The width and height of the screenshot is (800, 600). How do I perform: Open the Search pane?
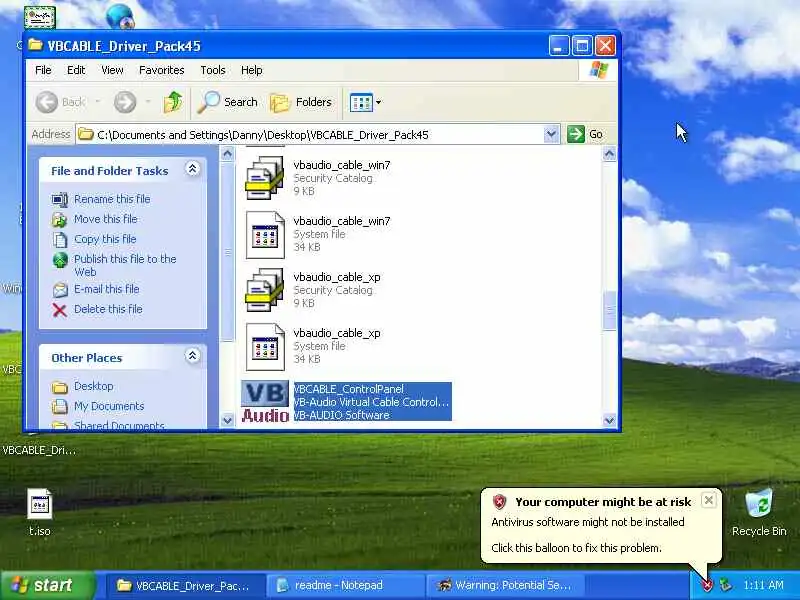tap(228, 102)
